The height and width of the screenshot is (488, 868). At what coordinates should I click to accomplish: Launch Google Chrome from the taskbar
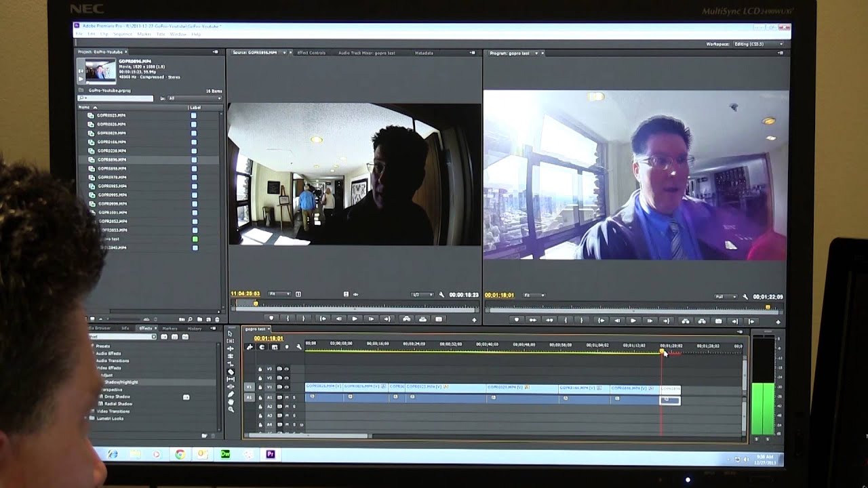[180, 454]
